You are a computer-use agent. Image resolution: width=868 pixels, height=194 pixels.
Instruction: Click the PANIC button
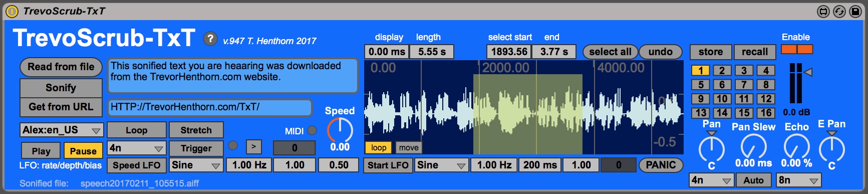[x=661, y=165]
